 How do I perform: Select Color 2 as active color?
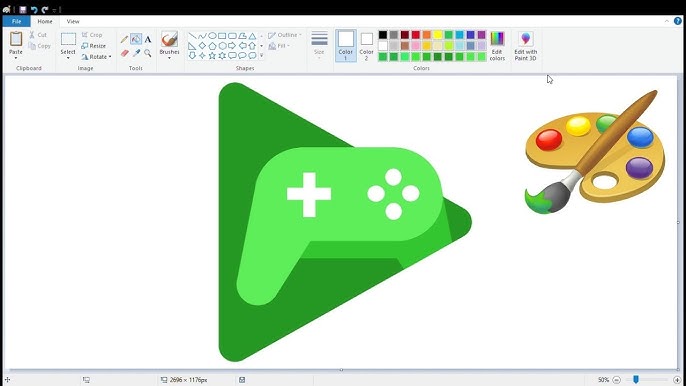366,46
